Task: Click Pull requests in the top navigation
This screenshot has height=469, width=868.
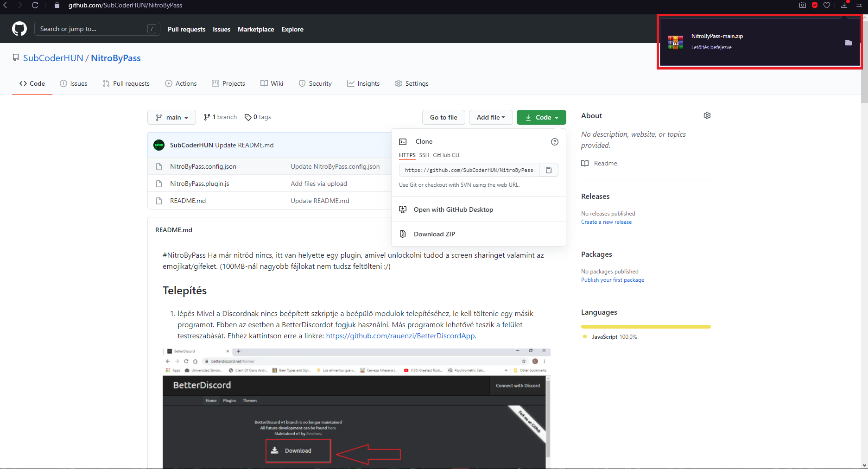Action: tap(186, 29)
